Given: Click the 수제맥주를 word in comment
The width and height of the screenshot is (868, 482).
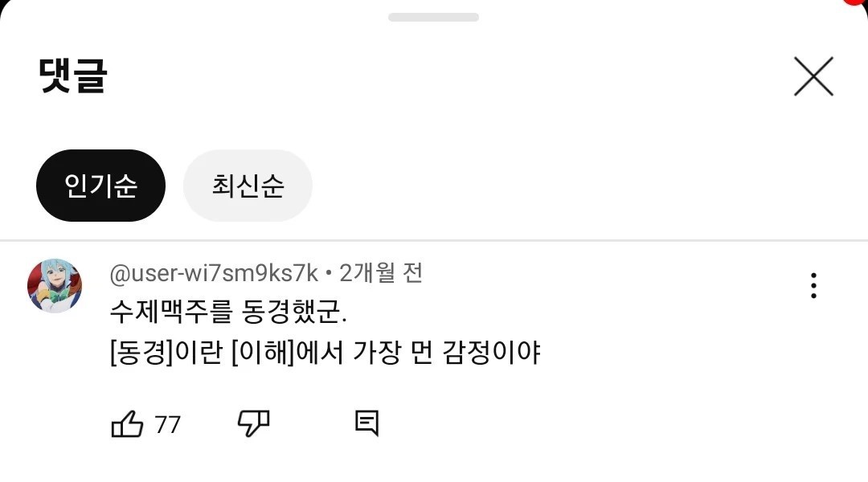Looking at the screenshot, I should [x=171, y=312].
